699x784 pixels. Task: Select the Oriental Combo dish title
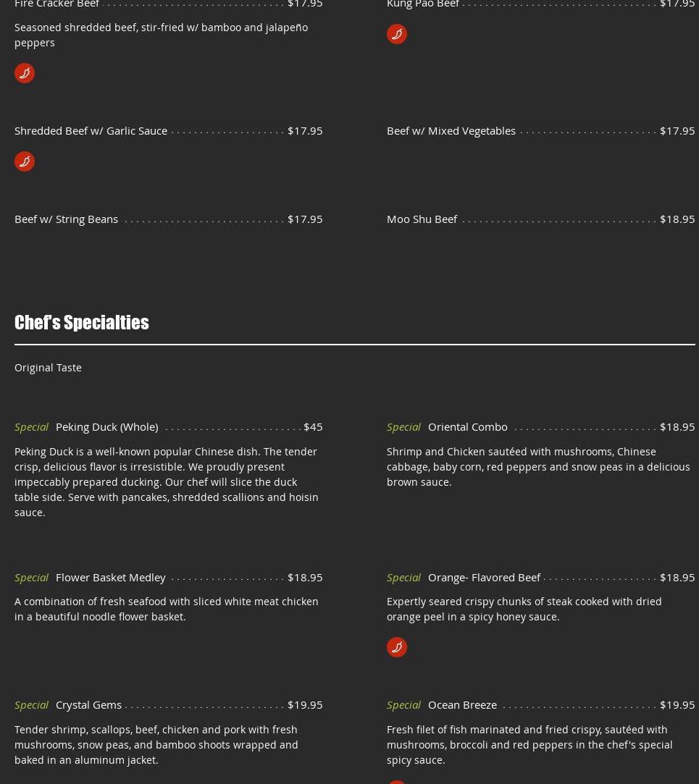coord(468,427)
